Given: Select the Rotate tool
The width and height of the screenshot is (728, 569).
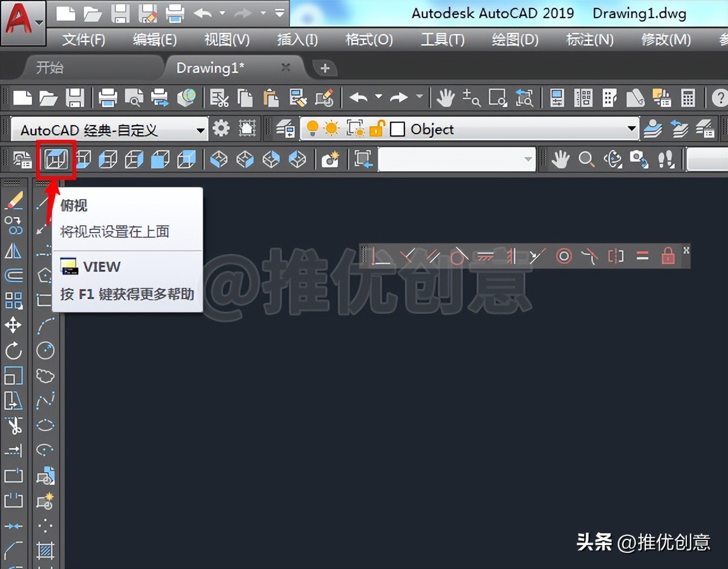Looking at the screenshot, I should pos(14,351).
